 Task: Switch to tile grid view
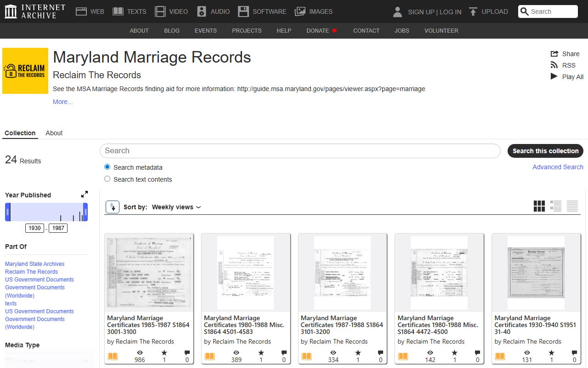[x=539, y=206]
